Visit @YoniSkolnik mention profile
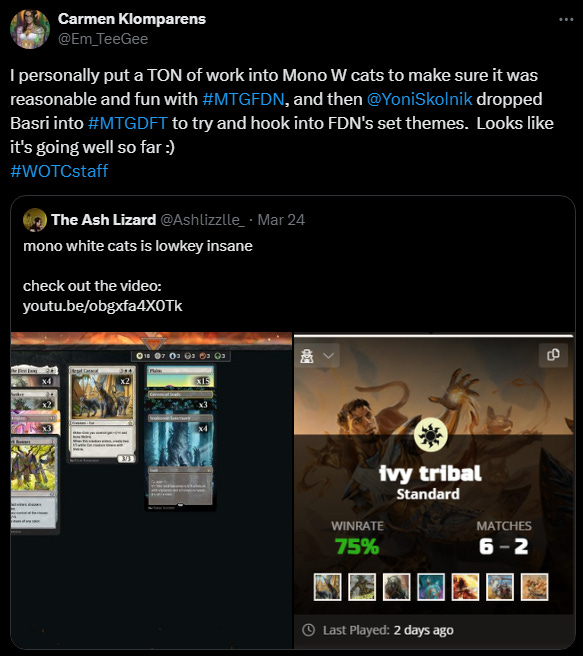Screen dimensions: 583x656 [x=419, y=99]
